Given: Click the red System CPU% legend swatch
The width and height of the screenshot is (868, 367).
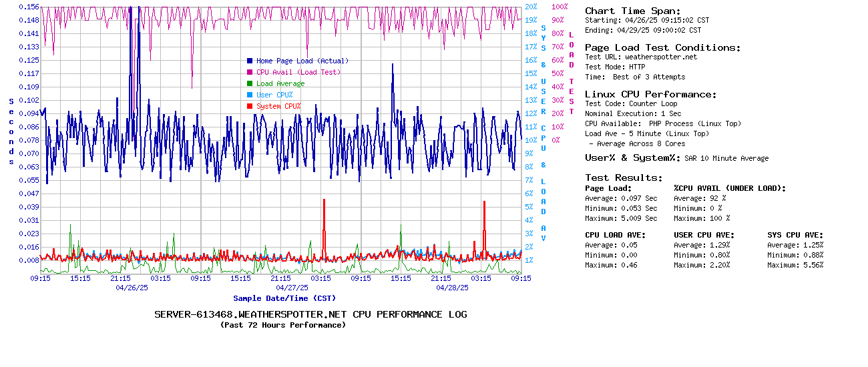Looking at the screenshot, I should coord(250,106).
